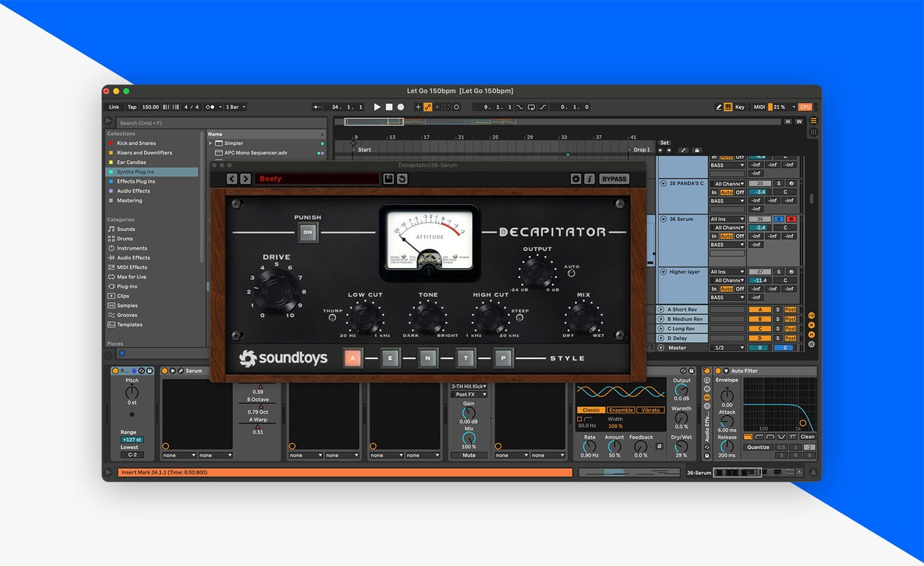This screenshot has height=566, width=924.
Task: Click the Decapitator next preset arrow
Action: click(x=245, y=179)
